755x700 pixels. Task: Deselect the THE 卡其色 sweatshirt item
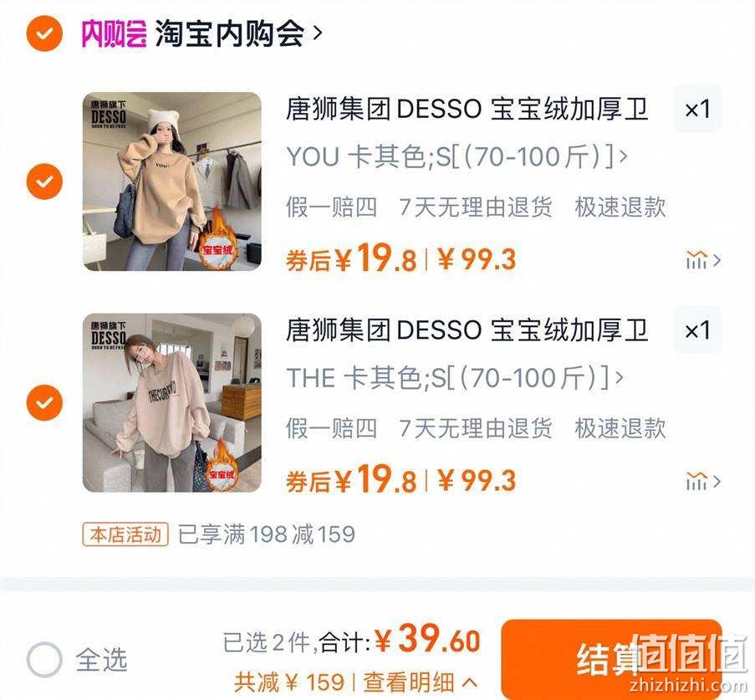tap(44, 403)
